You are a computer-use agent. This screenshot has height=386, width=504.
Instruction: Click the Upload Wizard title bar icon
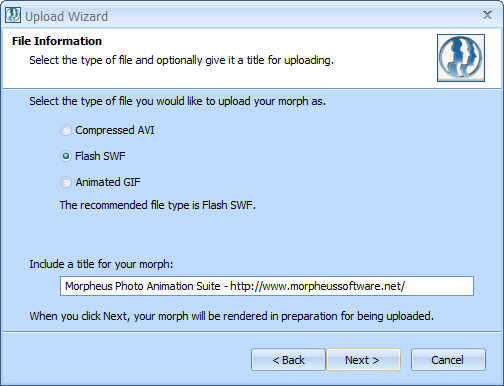13,15
